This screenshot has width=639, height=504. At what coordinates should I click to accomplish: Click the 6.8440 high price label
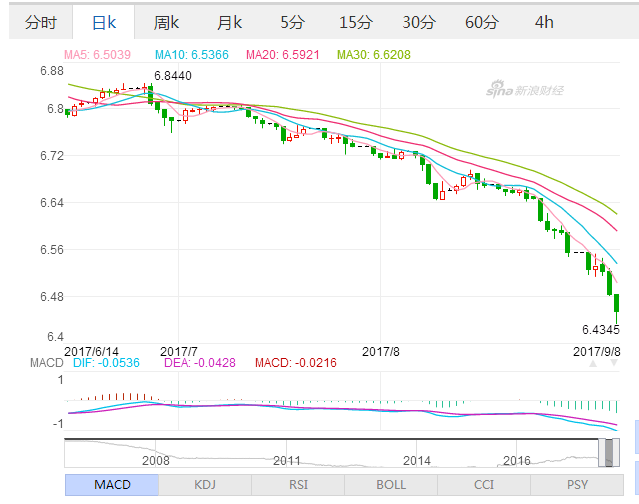[173, 76]
